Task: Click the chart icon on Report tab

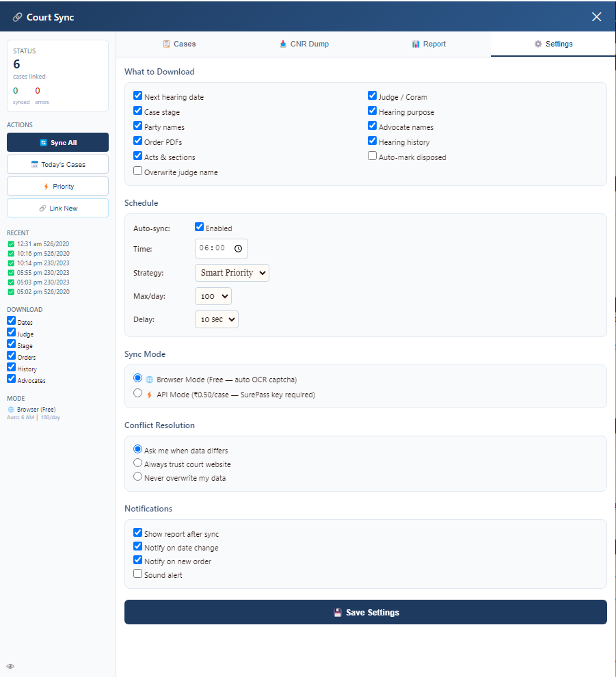Action: pos(416,44)
